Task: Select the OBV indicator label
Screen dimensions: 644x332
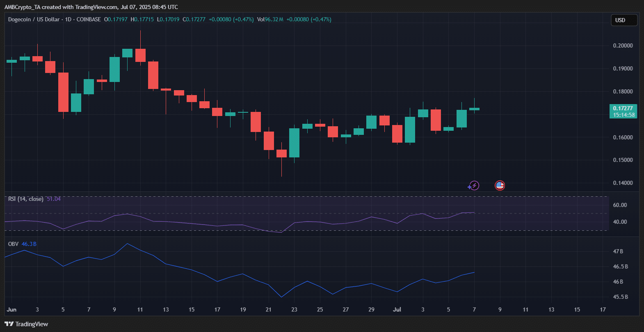Action: [x=13, y=244]
